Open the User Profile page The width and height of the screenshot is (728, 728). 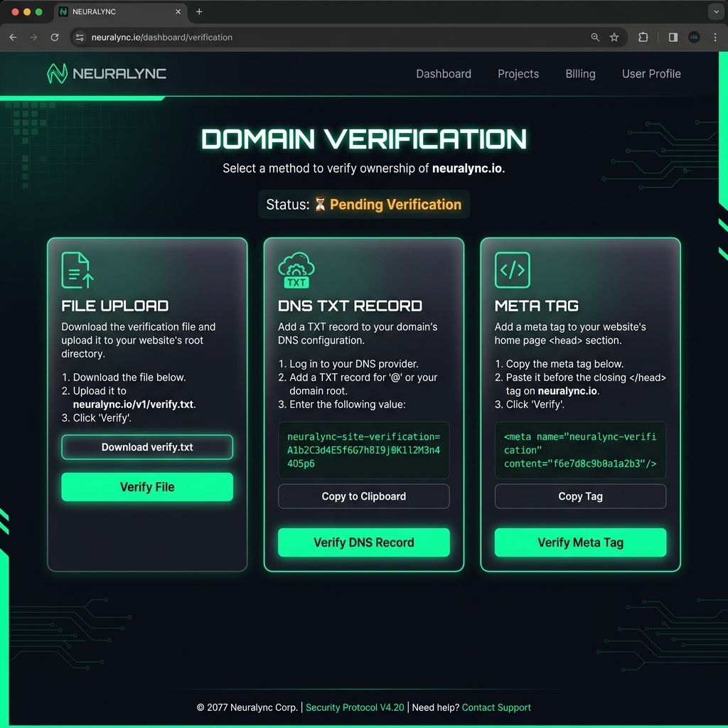[651, 74]
